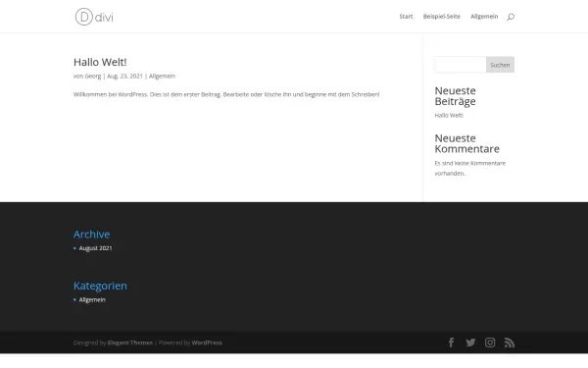Open the Instagram footer icon

point(490,342)
